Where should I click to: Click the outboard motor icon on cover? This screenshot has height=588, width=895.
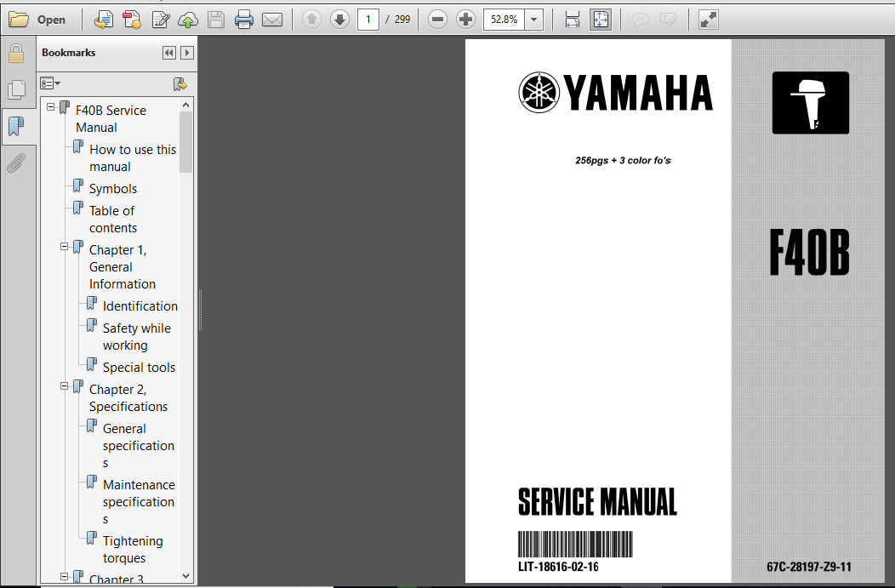tap(811, 103)
